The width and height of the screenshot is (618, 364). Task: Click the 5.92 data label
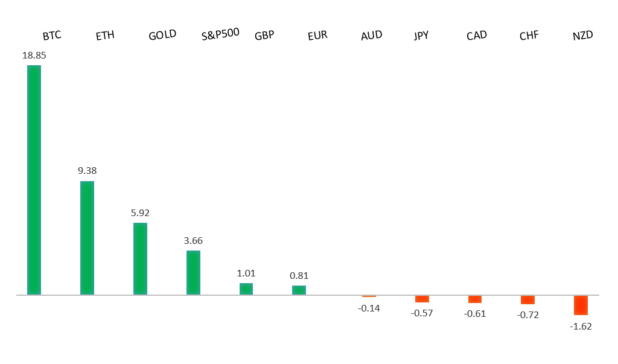pos(140,212)
